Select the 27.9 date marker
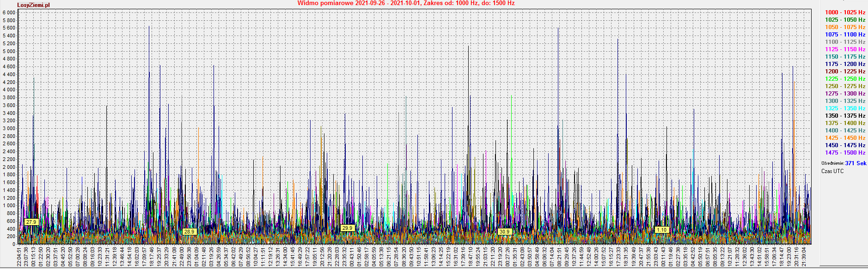Viewport: 868px width, 269px height. pyautogui.click(x=31, y=222)
